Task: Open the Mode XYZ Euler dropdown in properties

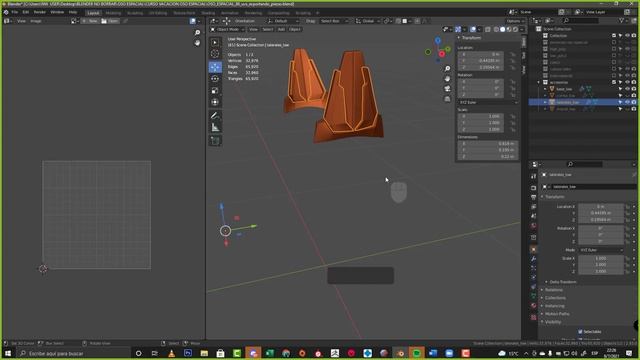Action: point(601,250)
